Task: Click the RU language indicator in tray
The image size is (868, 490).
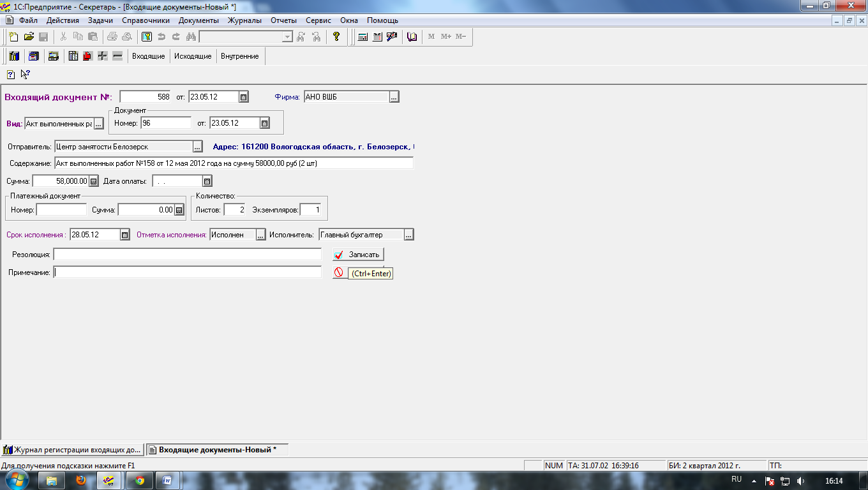Action: click(737, 479)
